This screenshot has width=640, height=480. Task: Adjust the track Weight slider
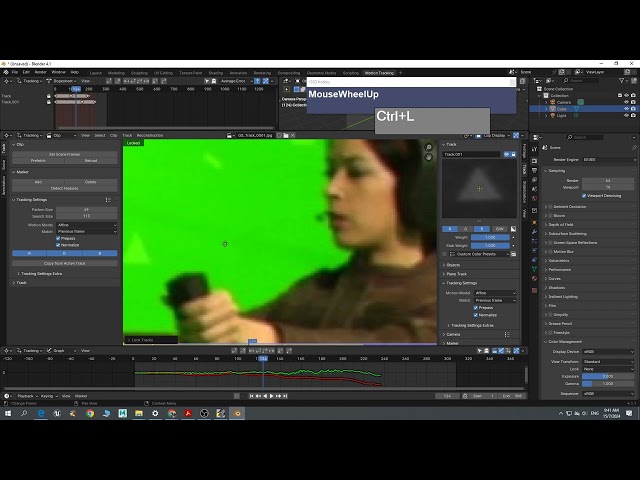[x=490, y=237]
